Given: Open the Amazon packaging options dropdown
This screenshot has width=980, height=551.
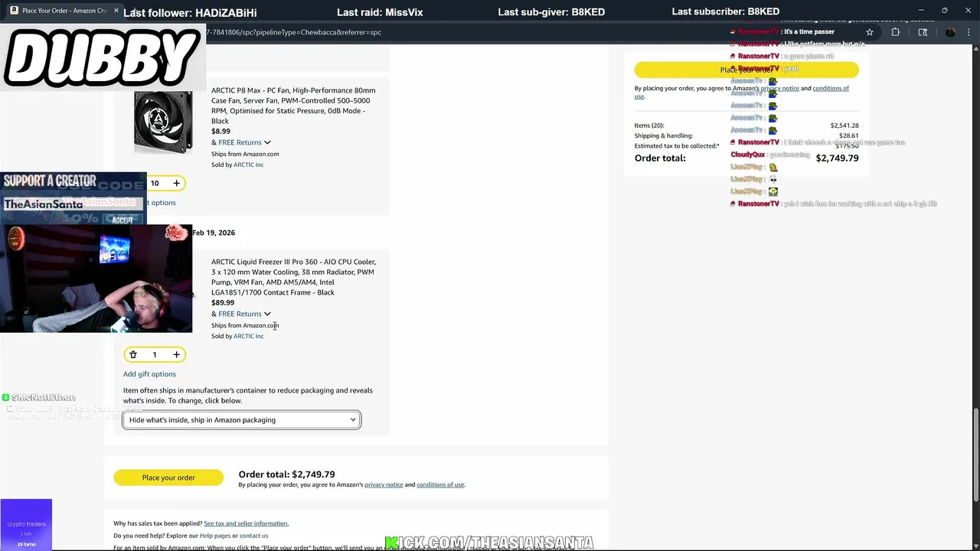Looking at the screenshot, I should click(x=242, y=419).
